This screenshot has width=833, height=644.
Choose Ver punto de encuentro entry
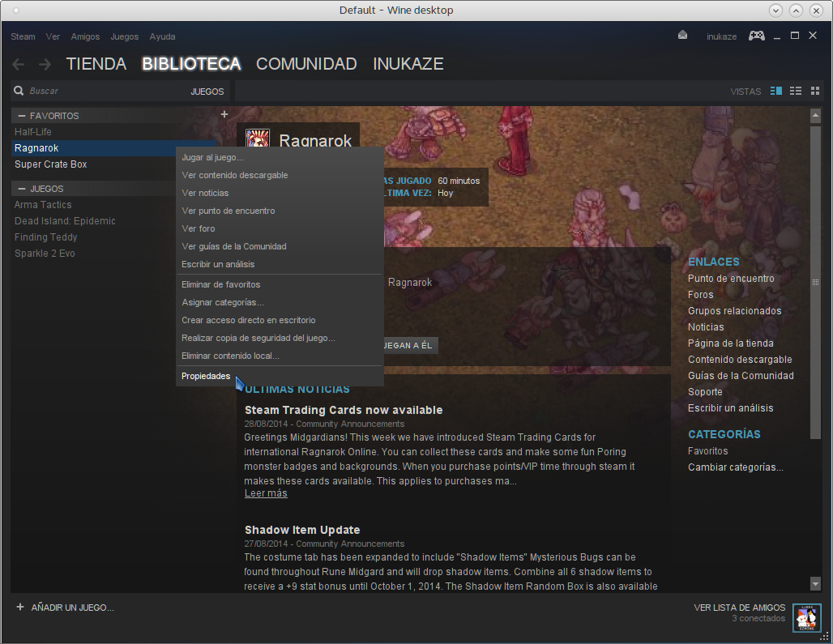280,211
